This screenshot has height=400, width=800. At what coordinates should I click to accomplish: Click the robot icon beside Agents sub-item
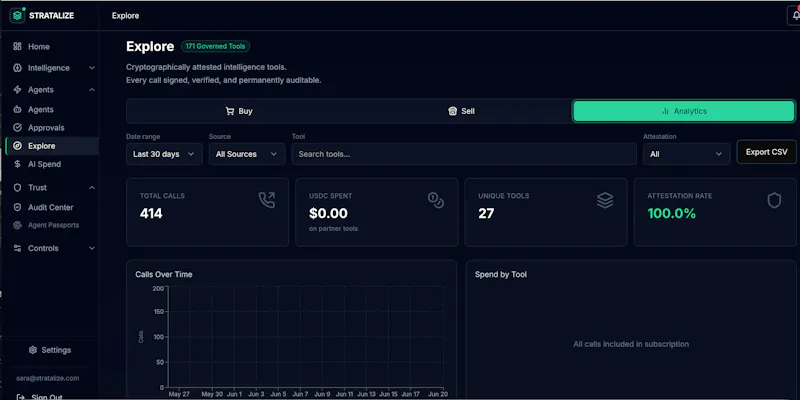[x=17, y=109]
